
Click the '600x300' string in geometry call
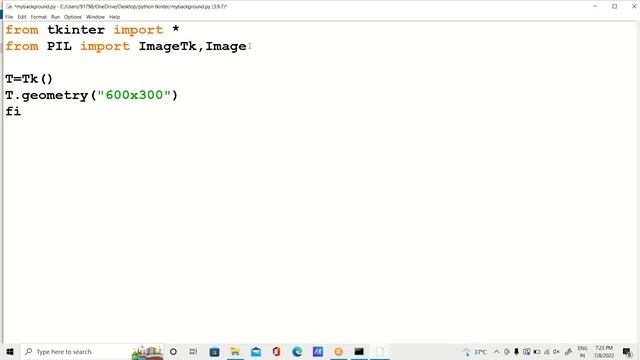[x=134, y=95]
